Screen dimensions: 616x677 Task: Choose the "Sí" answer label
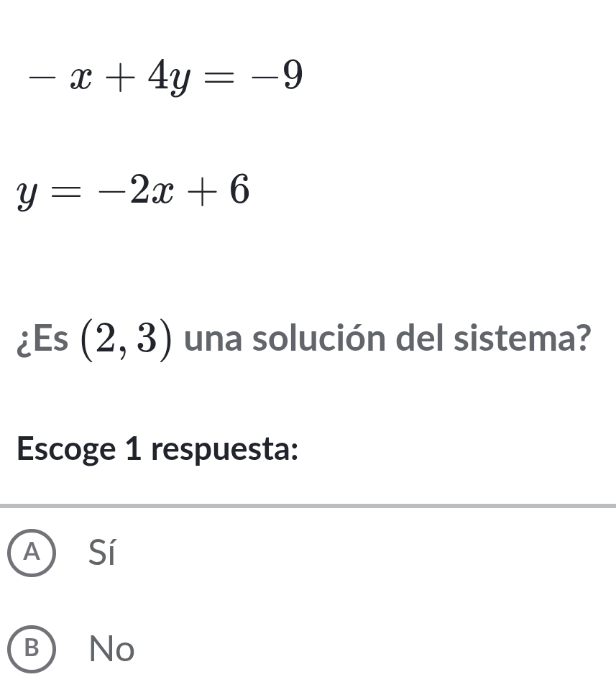click(x=101, y=552)
